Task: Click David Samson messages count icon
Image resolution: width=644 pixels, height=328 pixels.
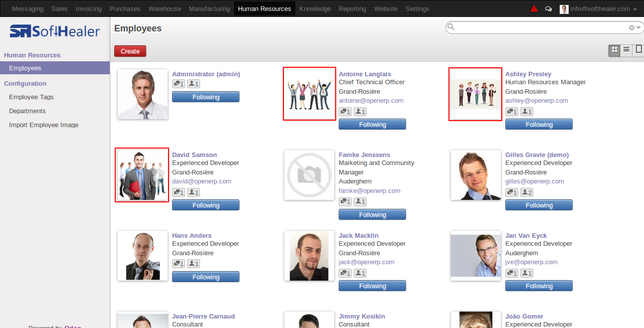Action: click(x=179, y=192)
